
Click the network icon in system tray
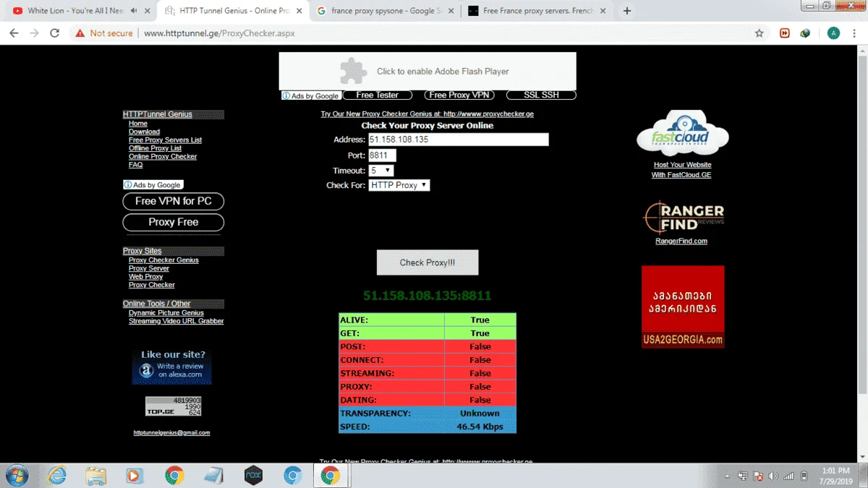coord(788,476)
